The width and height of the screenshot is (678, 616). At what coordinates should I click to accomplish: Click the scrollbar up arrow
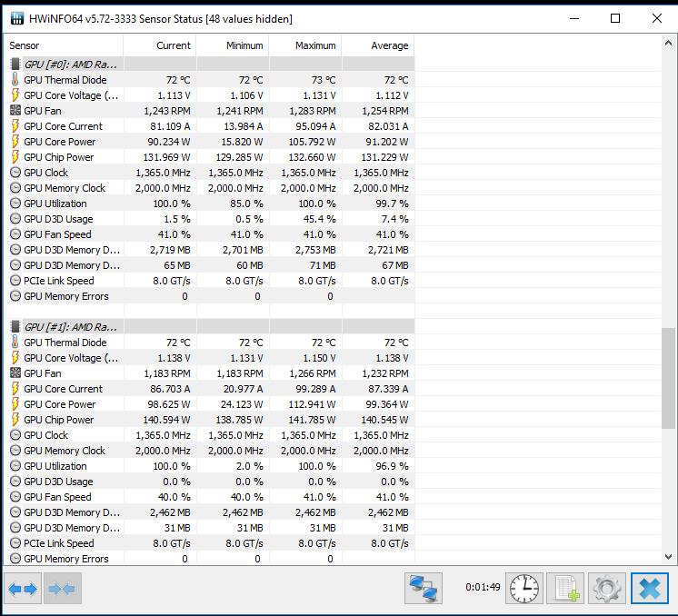(x=668, y=43)
